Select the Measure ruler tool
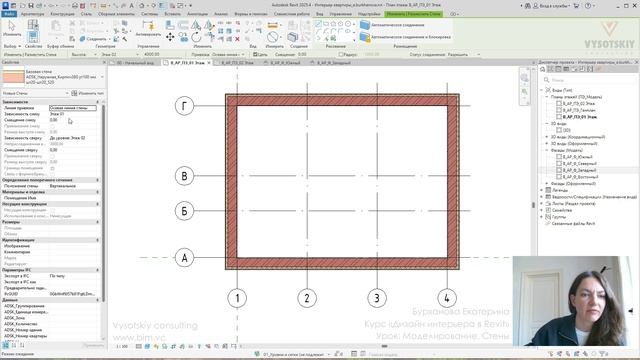This screenshot has width=640, height=360. click(272, 26)
